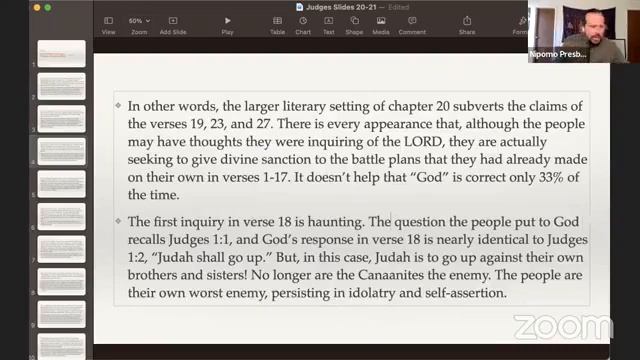Click the paragraph starting "The first inquiry"
This screenshot has width=640, height=360.
pyautogui.click(x=357, y=257)
